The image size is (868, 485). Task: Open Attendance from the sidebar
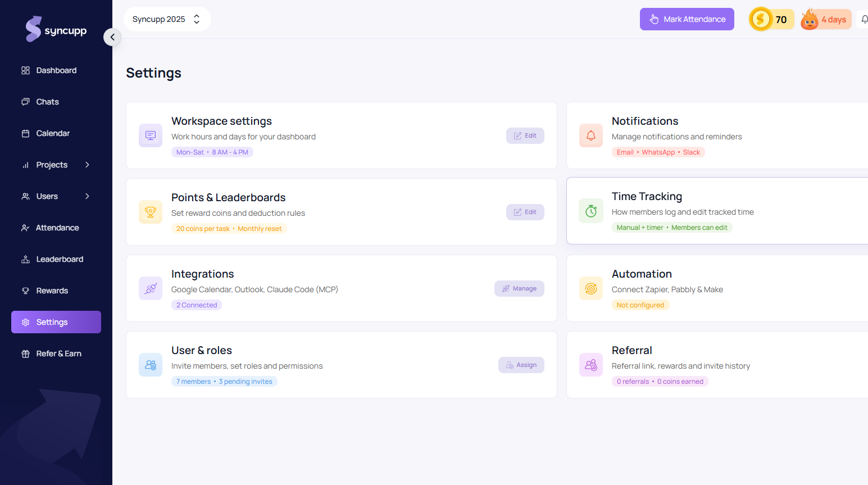(56, 228)
